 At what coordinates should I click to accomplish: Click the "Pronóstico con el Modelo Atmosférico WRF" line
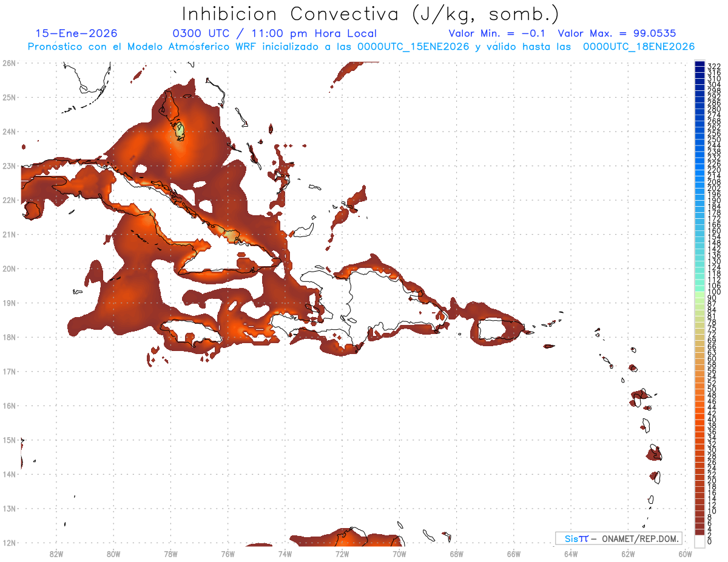[361, 47]
